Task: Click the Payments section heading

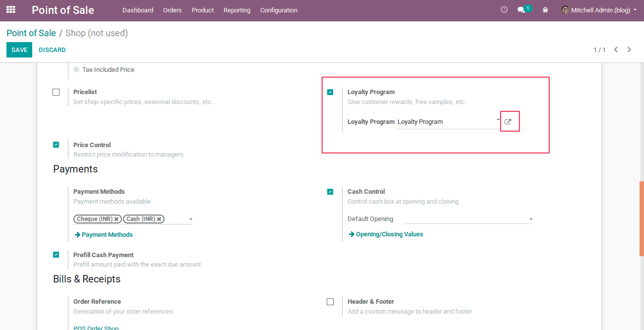Action: (75, 169)
